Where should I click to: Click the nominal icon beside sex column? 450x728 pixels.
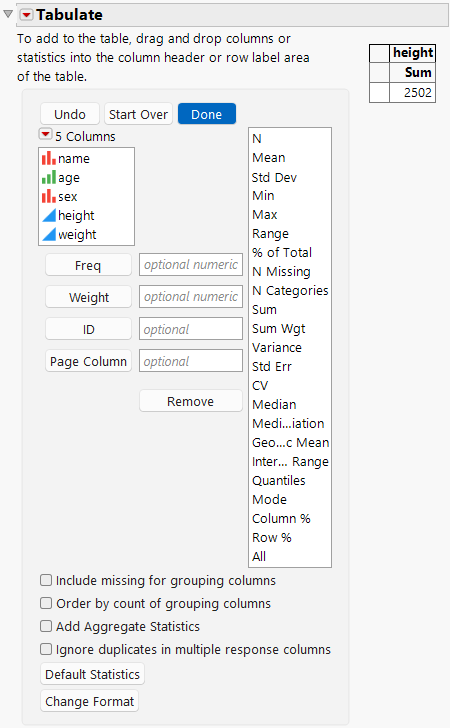(49, 196)
